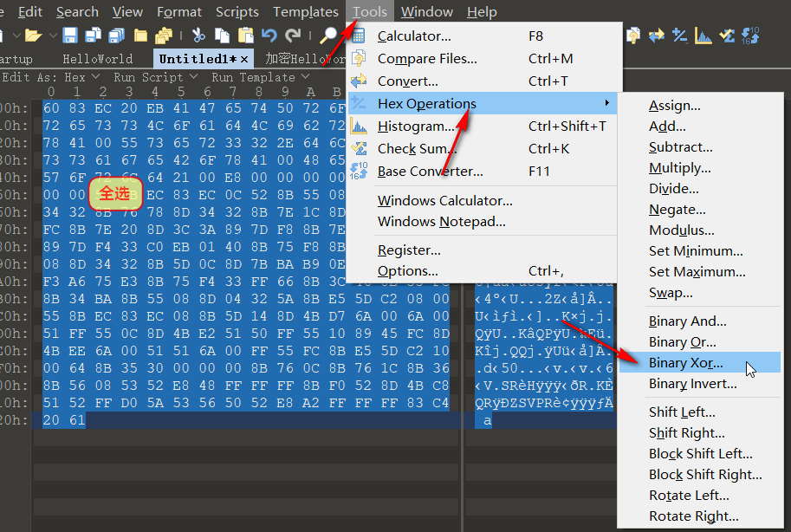
Task: Click the Histogram chart toolbar icon
Action: [703, 36]
